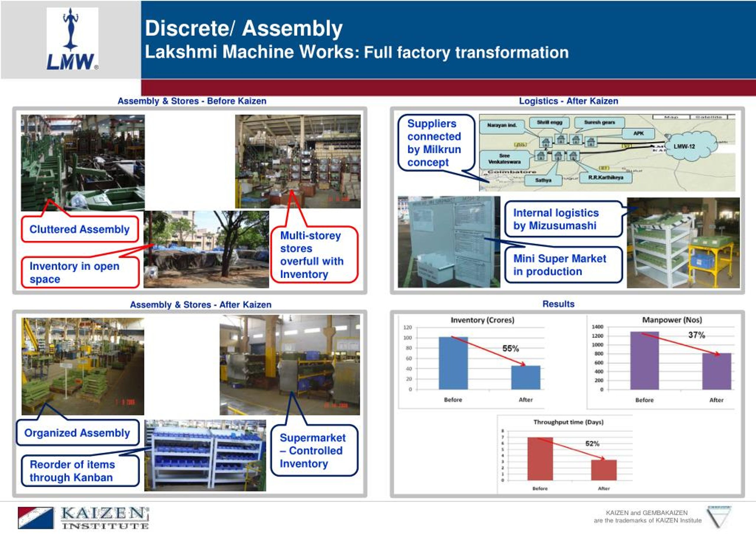Screen dimensions: 756x534
Task: Click the Suppliers connected by Milkrun callout
Action: point(436,143)
